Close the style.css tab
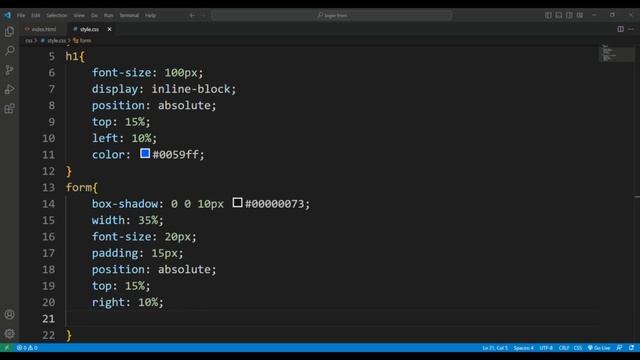This screenshot has width=640, height=360. (109, 29)
